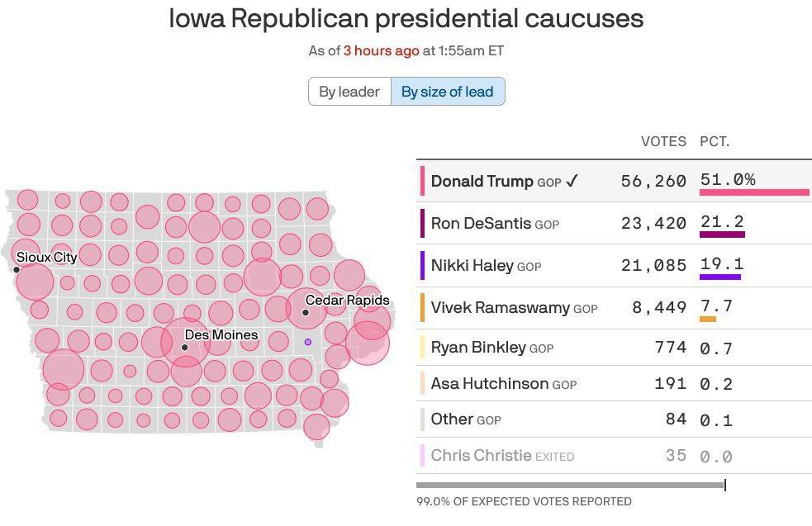The image size is (812, 526).
Task: Switch to "By size of lead" view
Action: (x=447, y=92)
